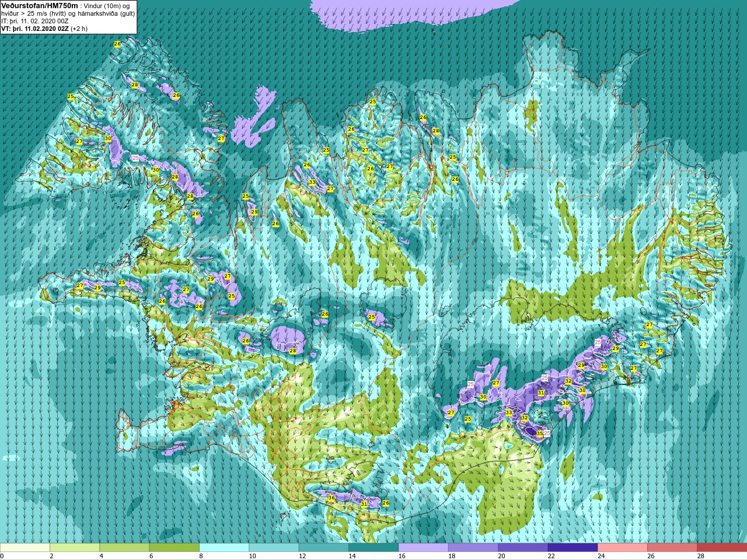This screenshot has height=560, width=747.
Task: Click the 14–16 m/s dark teal legend swatch
Action: (x=373, y=548)
